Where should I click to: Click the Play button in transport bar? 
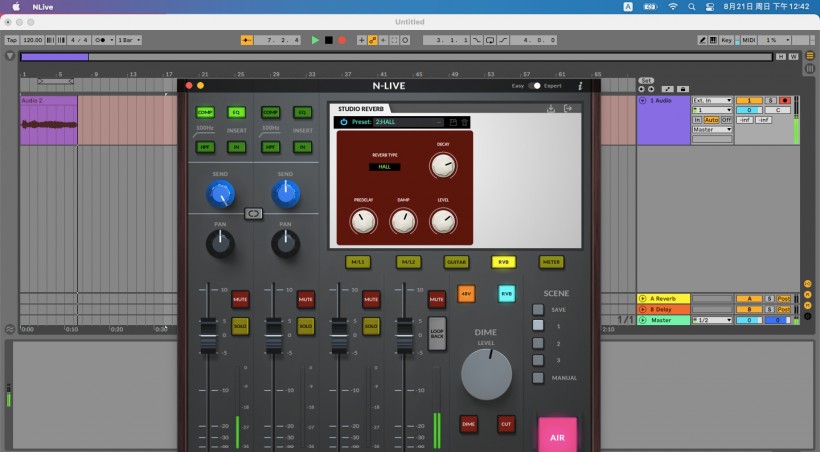[315, 40]
